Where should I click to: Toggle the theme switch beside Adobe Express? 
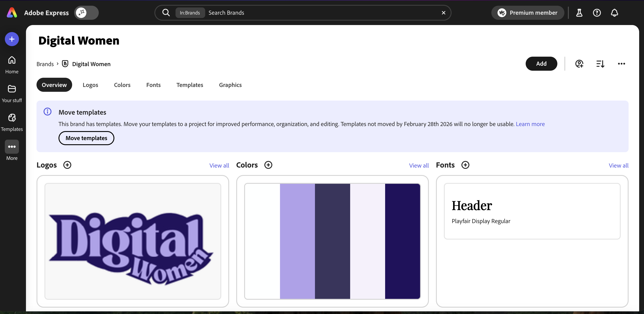86,13
